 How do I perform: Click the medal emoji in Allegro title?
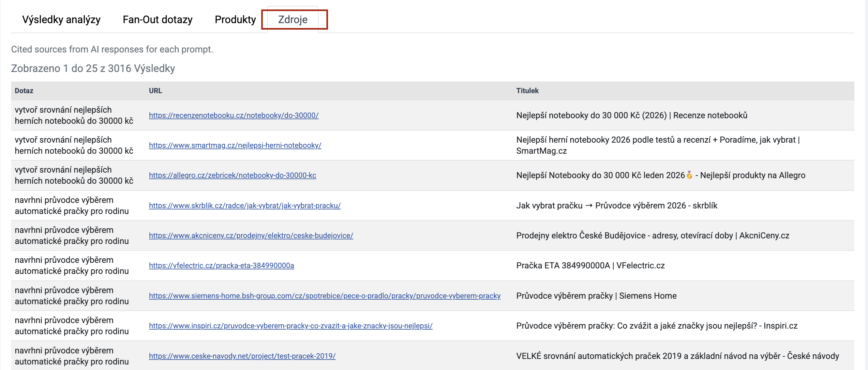(x=689, y=175)
